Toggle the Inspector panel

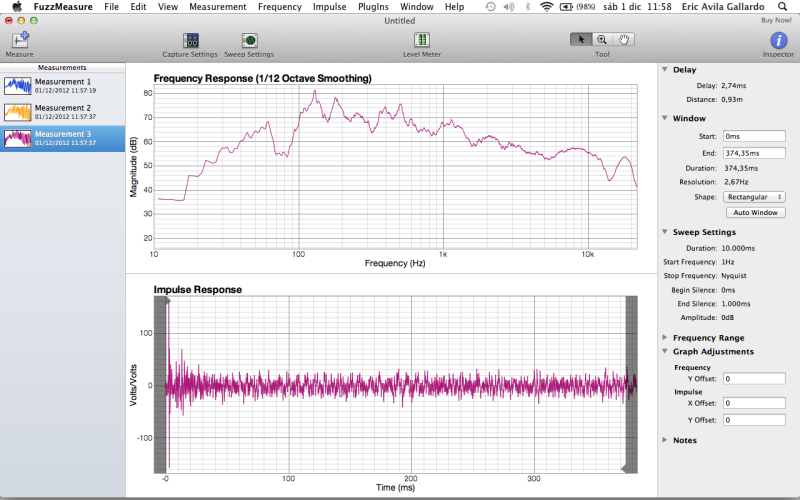778,40
